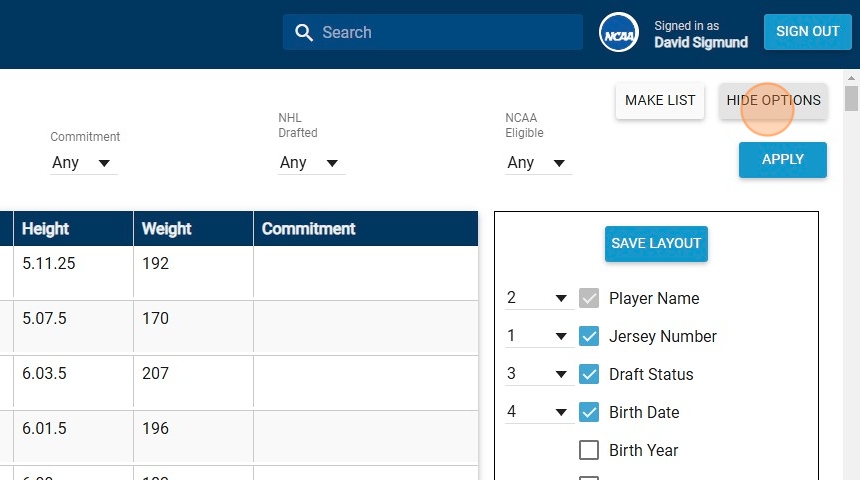Apply the selected filters
Image resolution: width=860 pixels, height=480 pixels.
(x=782, y=160)
